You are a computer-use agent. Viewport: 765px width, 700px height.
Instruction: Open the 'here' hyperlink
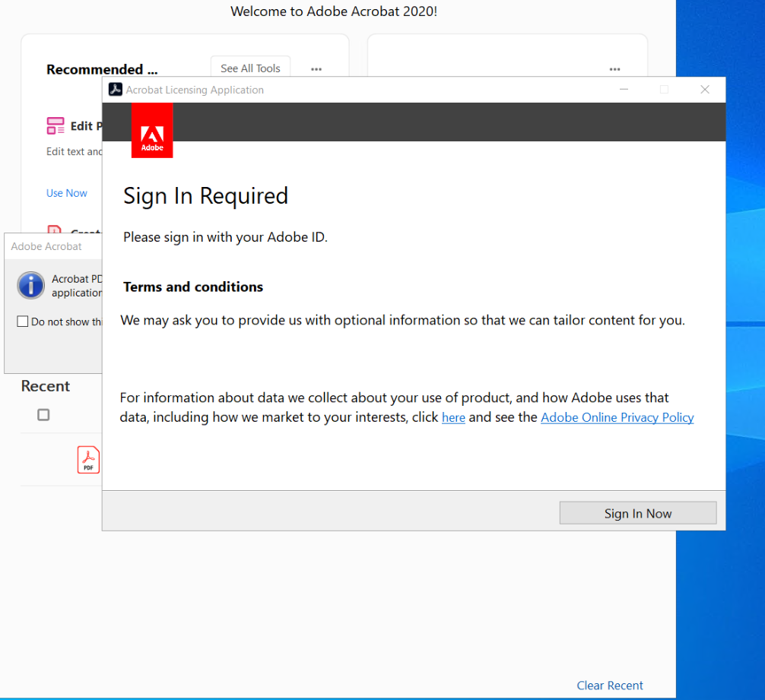pos(453,417)
